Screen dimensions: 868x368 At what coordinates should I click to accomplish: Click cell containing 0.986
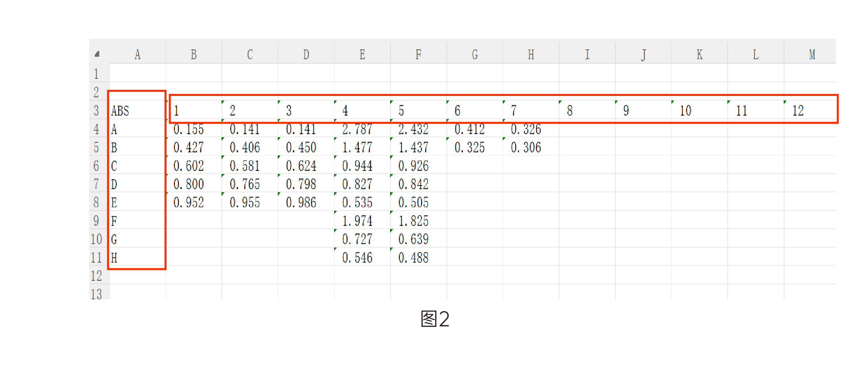coord(306,201)
